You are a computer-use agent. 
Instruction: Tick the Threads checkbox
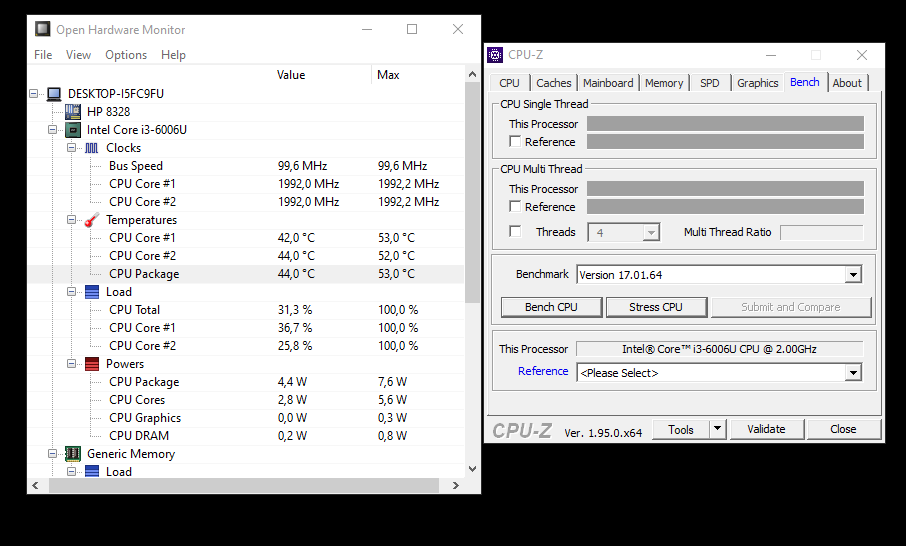tap(515, 232)
